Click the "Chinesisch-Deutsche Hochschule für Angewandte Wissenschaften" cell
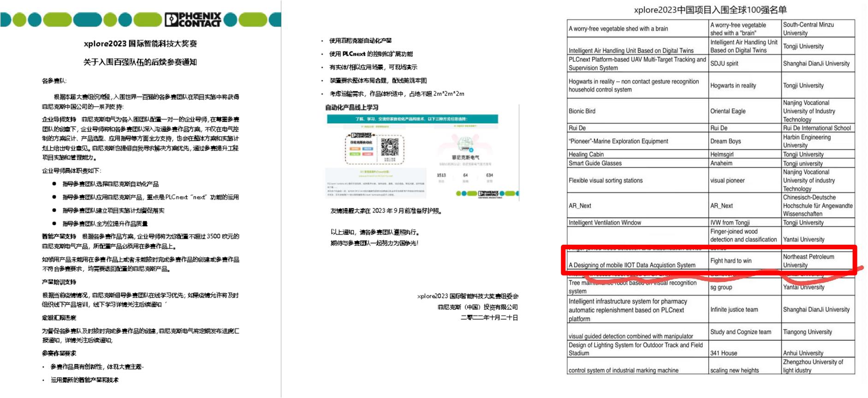The image size is (868, 398). tap(818, 205)
